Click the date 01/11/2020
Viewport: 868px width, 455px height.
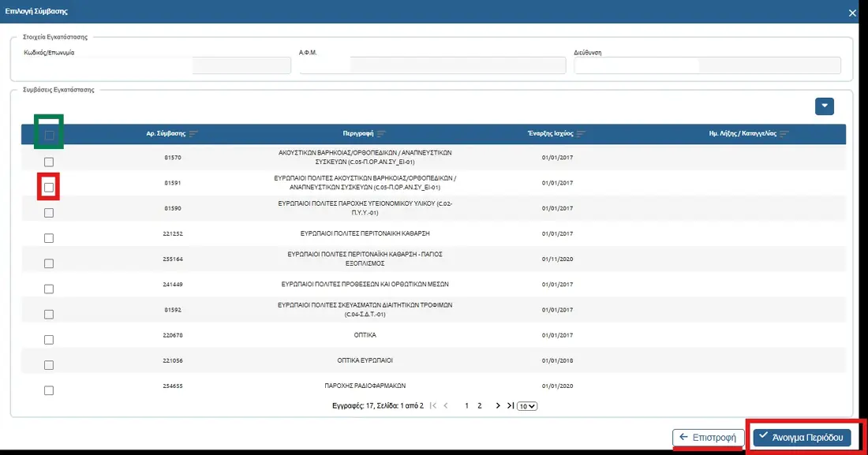tap(557, 259)
